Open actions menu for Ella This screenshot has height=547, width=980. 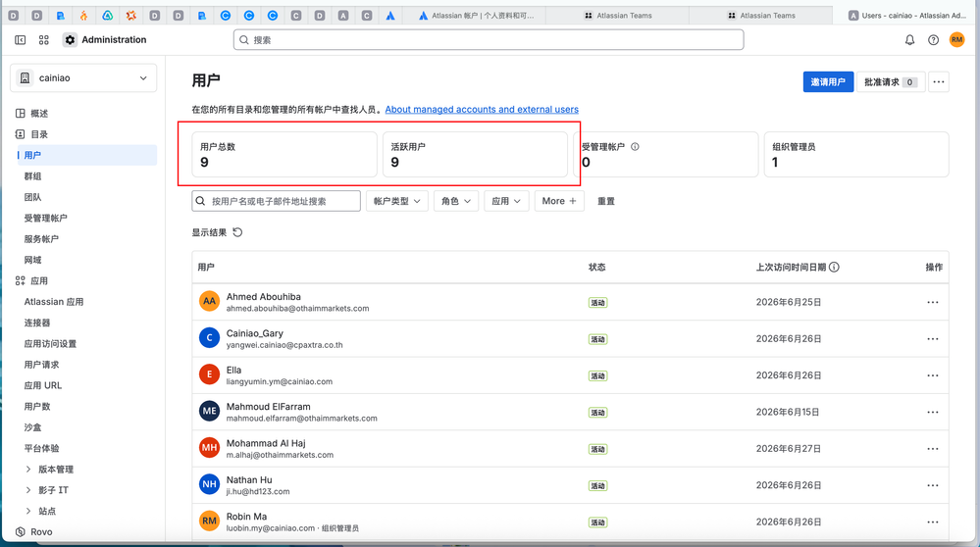tap(933, 375)
